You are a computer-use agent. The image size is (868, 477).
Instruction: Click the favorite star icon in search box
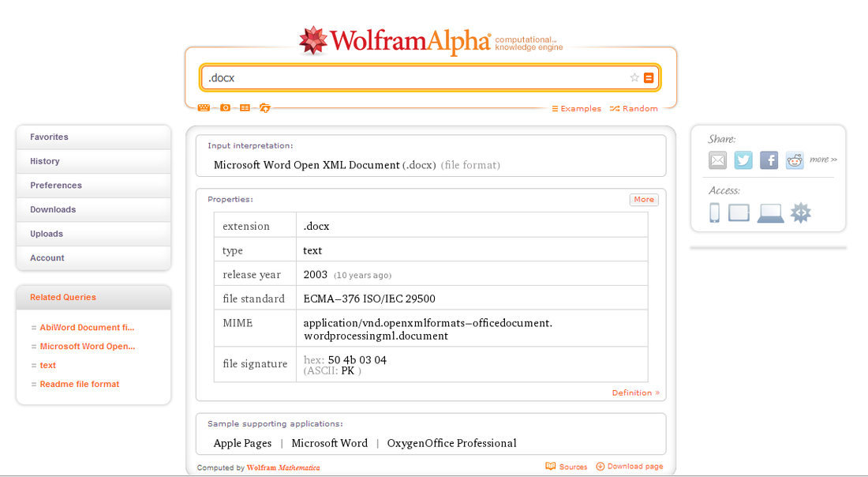634,77
